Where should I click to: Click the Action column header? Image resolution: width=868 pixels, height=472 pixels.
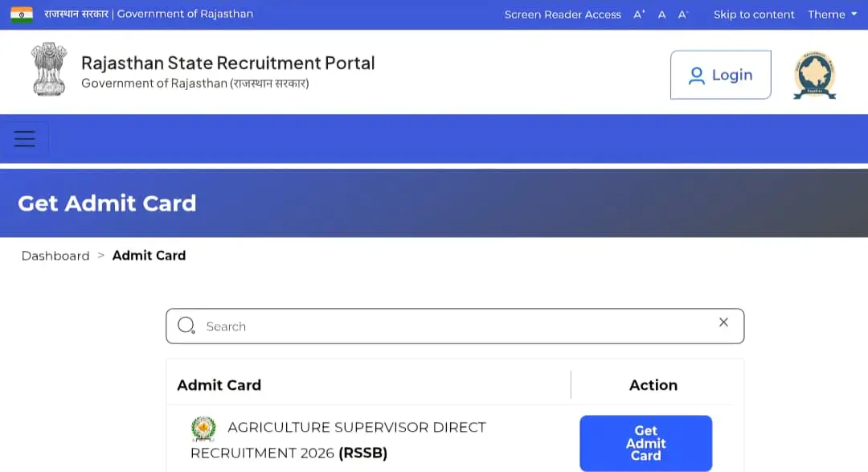(x=653, y=385)
